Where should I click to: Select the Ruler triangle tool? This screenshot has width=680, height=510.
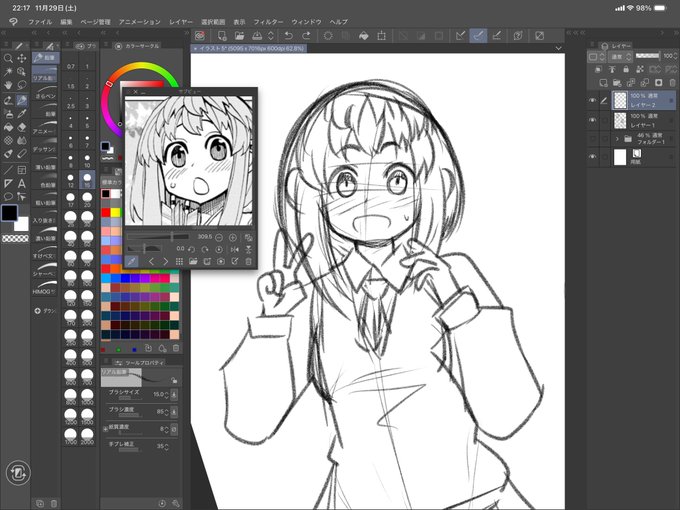click(8, 183)
